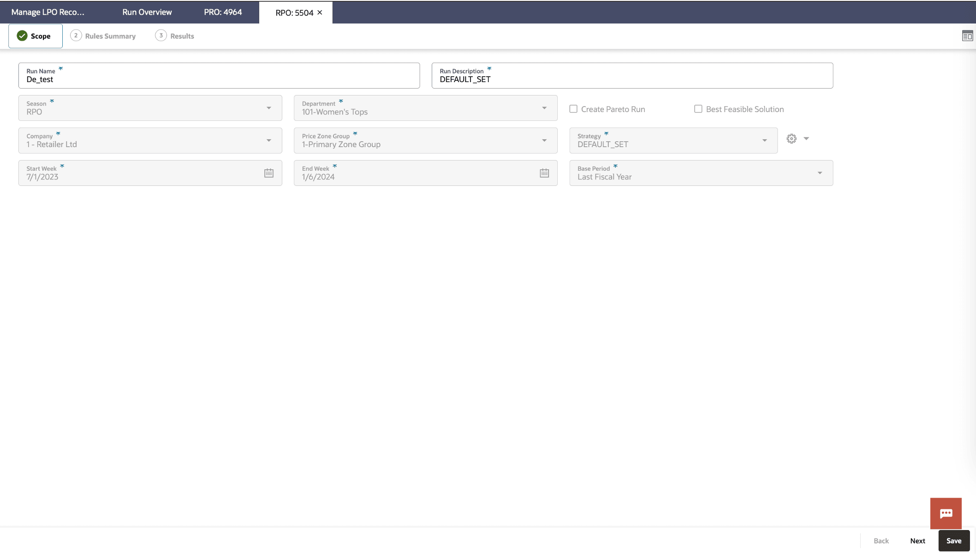Click the Next button
This screenshot has height=560, width=976.
[x=917, y=540]
